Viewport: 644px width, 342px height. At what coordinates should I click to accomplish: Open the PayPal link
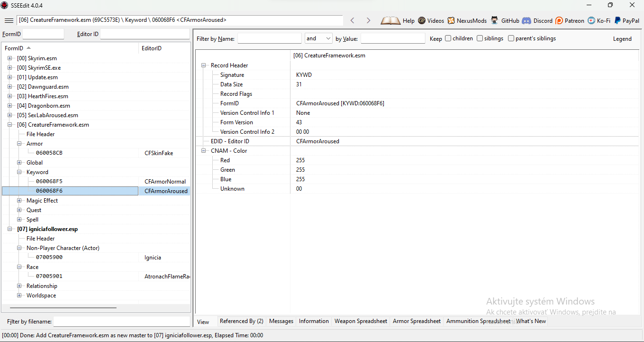coord(626,20)
